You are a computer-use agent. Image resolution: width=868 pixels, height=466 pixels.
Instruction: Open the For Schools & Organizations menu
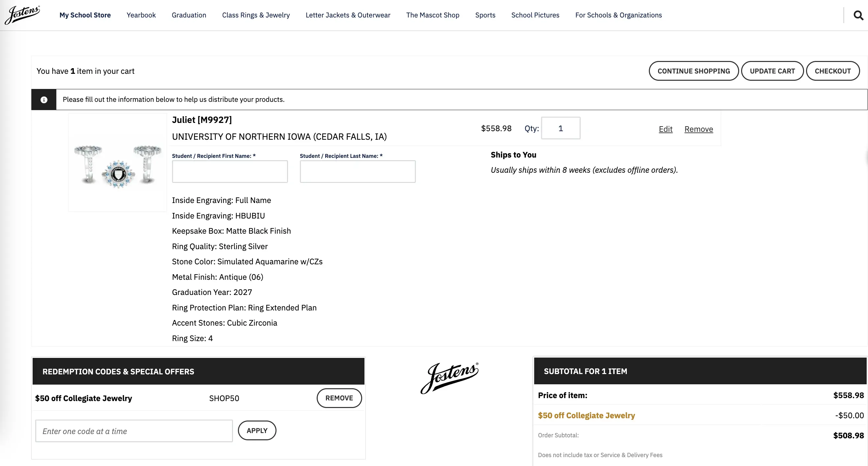618,15
